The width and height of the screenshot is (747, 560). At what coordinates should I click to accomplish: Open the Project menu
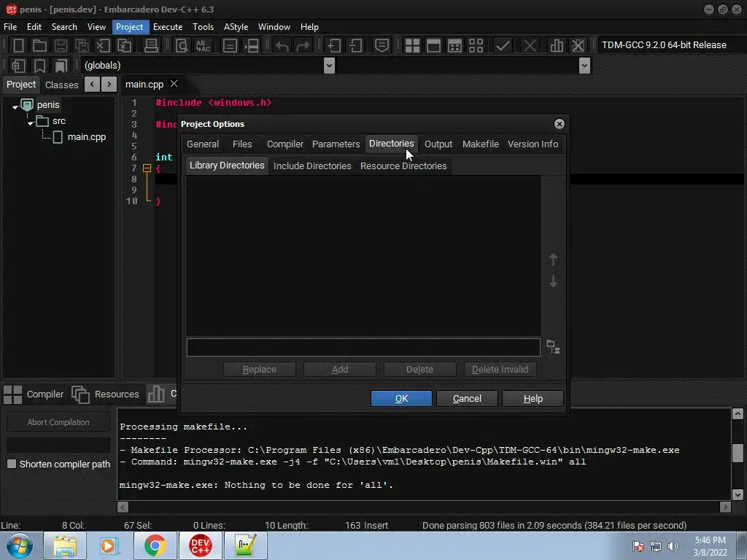[129, 27]
